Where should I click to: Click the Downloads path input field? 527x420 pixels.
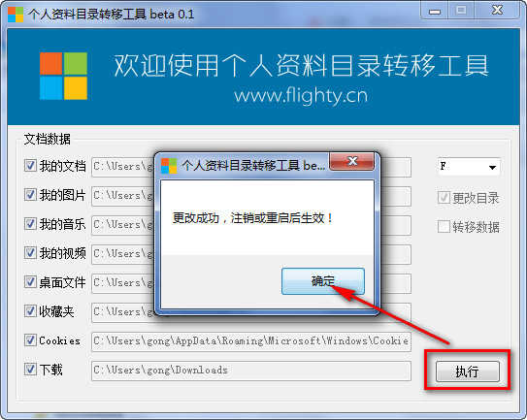(x=251, y=371)
